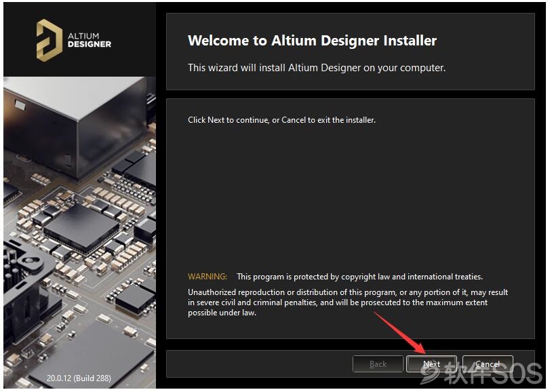Cancel the Altium Designer installer
The image size is (552, 392).
tap(487, 364)
